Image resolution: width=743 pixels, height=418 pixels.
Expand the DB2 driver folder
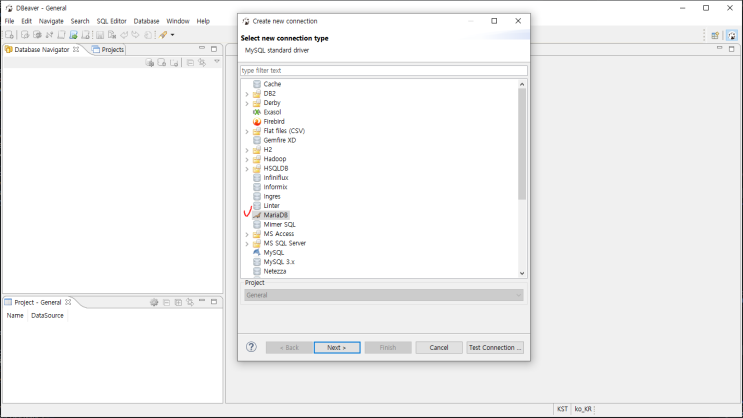click(x=247, y=94)
